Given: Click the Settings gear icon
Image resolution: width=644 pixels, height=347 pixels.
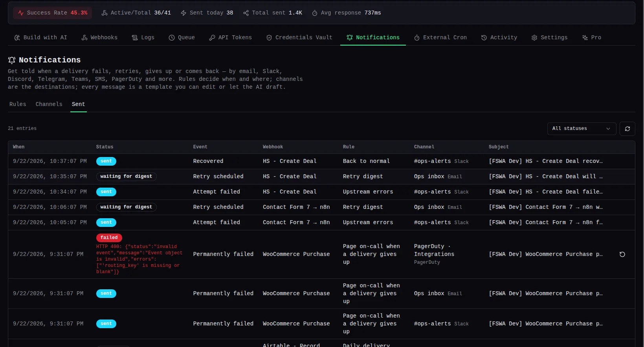Looking at the screenshot, I should pyautogui.click(x=534, y=38).
